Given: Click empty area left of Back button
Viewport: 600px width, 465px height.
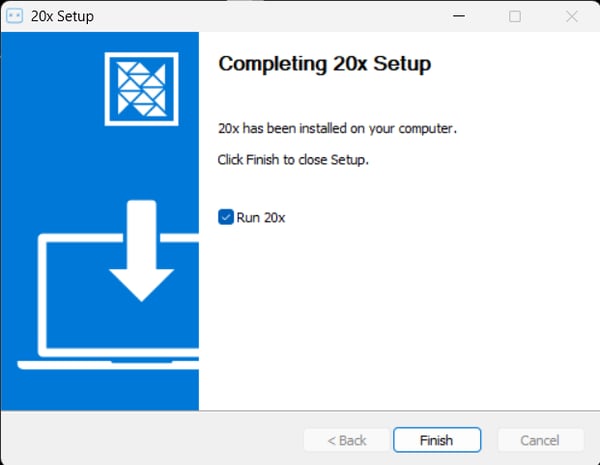Looking at the screenshot, I should (x=150, y=440).
